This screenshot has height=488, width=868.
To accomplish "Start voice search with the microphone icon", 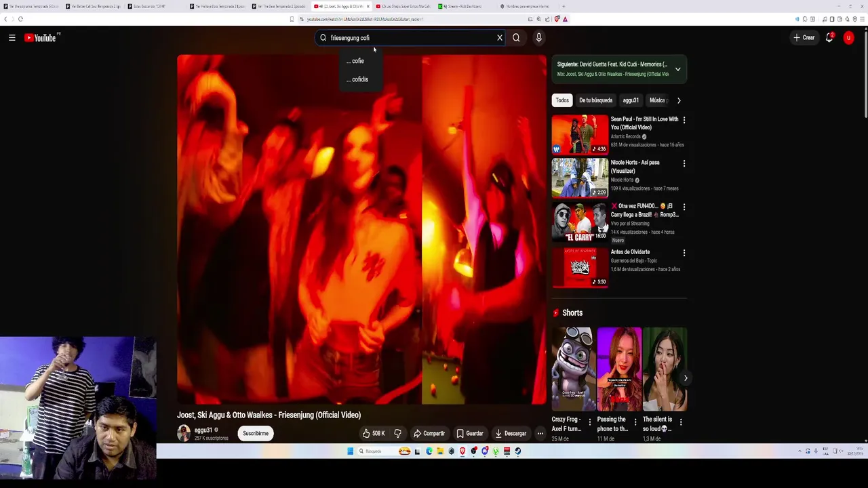I will click(x=539, y=38).
